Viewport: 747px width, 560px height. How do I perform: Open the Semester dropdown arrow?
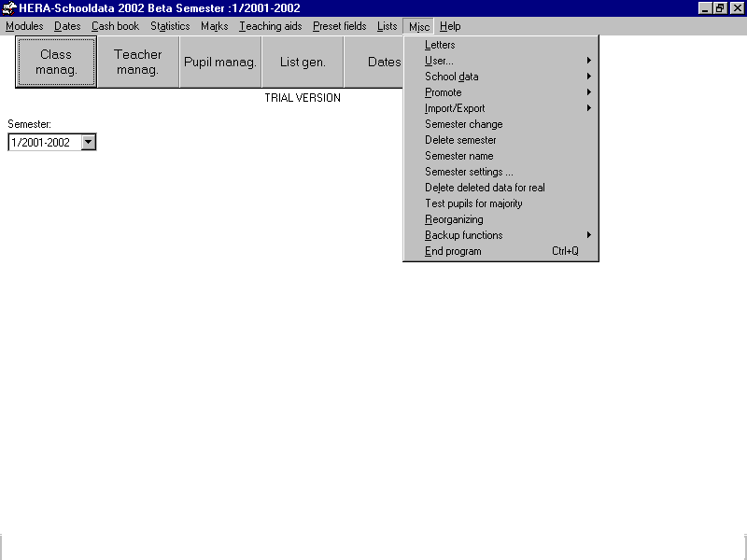pos(88,142)
